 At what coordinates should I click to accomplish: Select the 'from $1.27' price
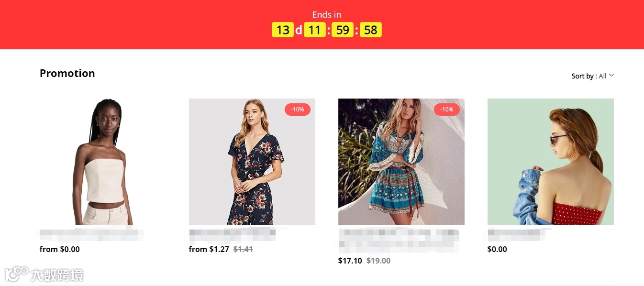[x=209, y=249]
